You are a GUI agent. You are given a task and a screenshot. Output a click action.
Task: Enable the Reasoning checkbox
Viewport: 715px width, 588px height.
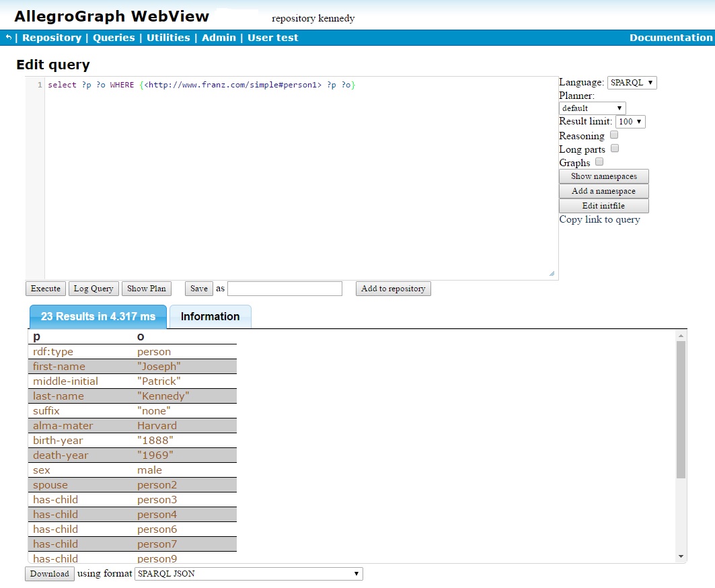click(x=613, y=135)
